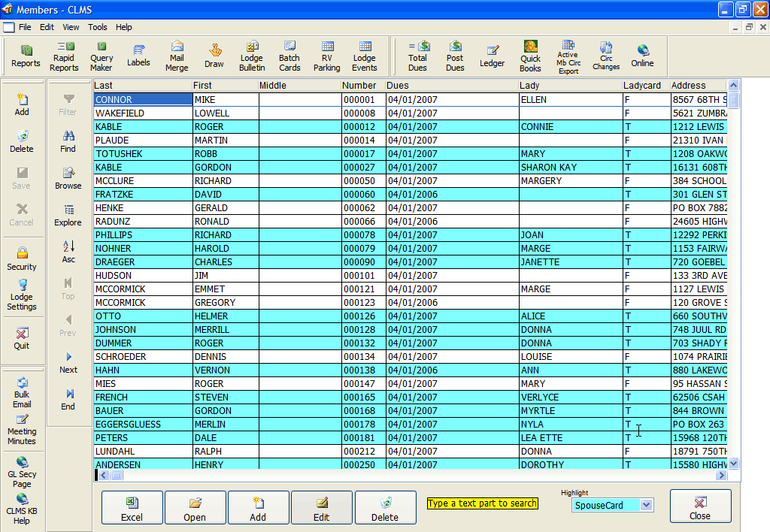This screenshot has width=770, height=532.
Task: Click the horizontal scrollbar right arrow
Action: (x=721, y=476)
